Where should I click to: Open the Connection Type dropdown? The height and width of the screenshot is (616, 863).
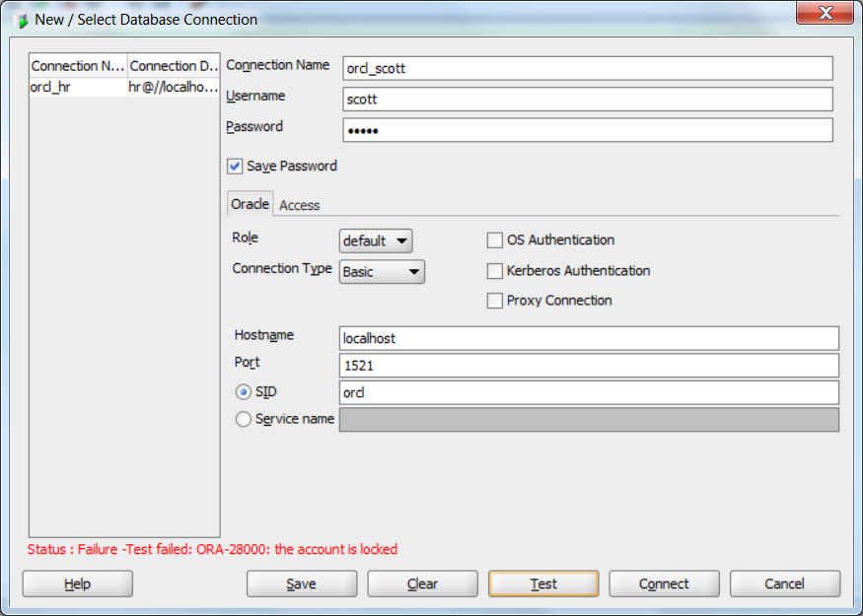[414, 272]
